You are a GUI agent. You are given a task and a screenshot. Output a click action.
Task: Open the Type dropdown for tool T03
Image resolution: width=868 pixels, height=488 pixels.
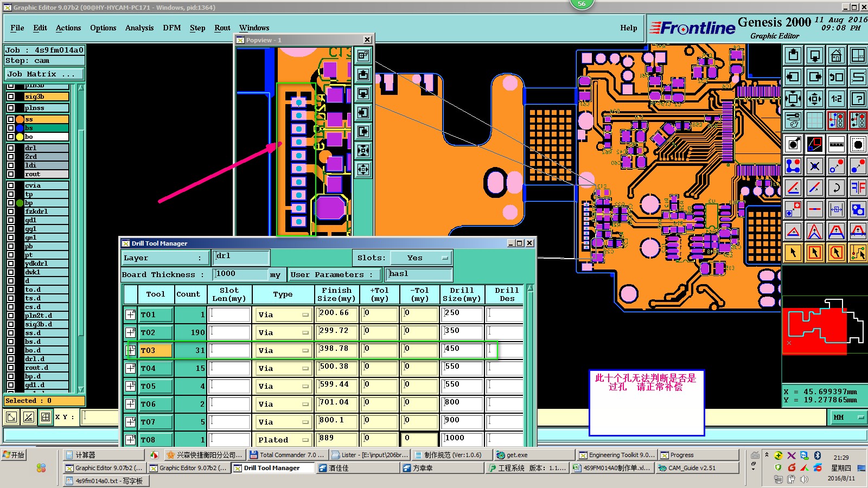283,350
